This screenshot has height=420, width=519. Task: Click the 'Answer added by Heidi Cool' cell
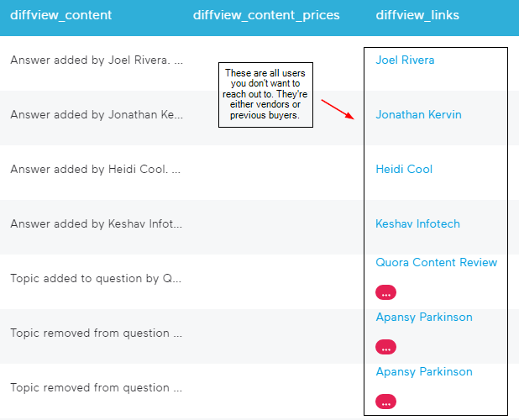coord(96,170)
